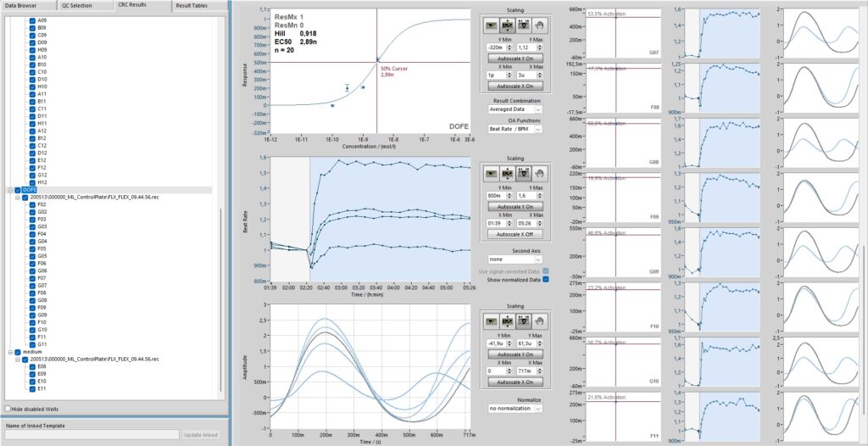Click Autoscale Y On in top Scaling panel

(515, 58)
